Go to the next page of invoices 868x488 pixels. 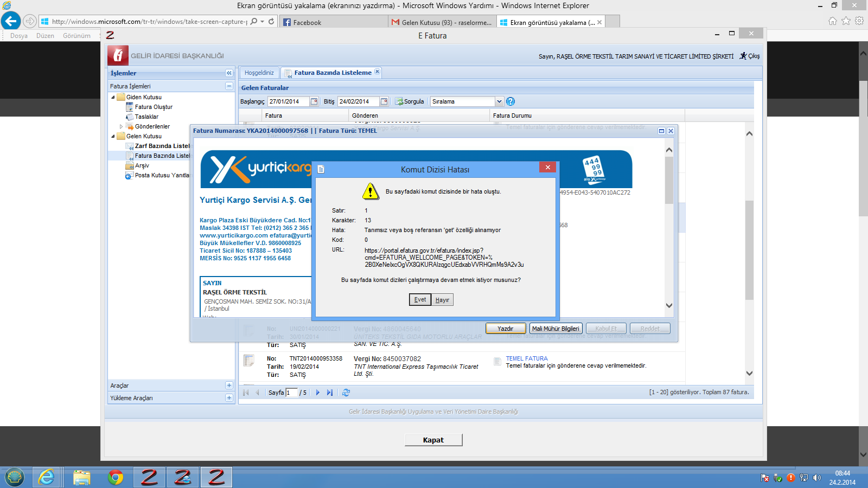[318, 393]
